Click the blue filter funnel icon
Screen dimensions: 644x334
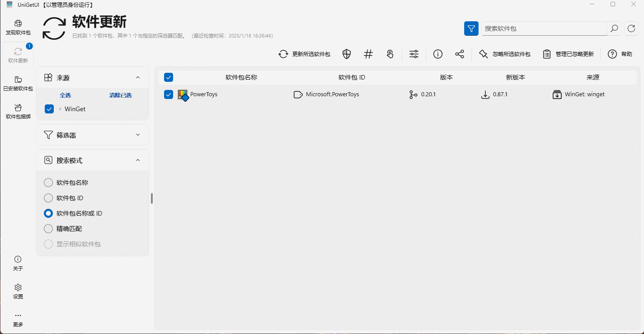click(x=471, y=28)
